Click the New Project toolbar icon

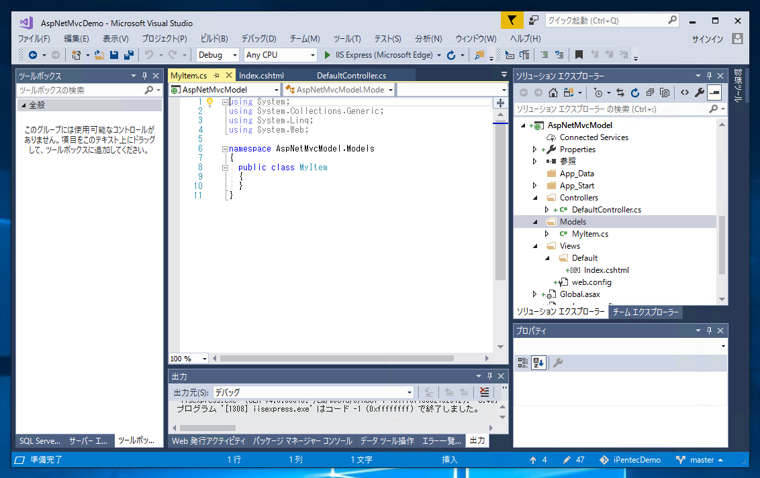click(x=76, y=55)
